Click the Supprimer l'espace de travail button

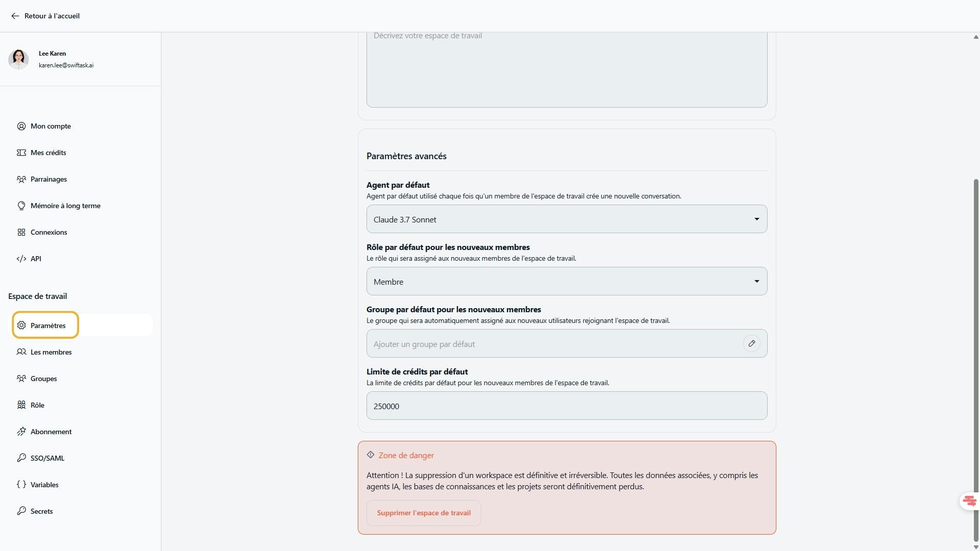(424, 513)
